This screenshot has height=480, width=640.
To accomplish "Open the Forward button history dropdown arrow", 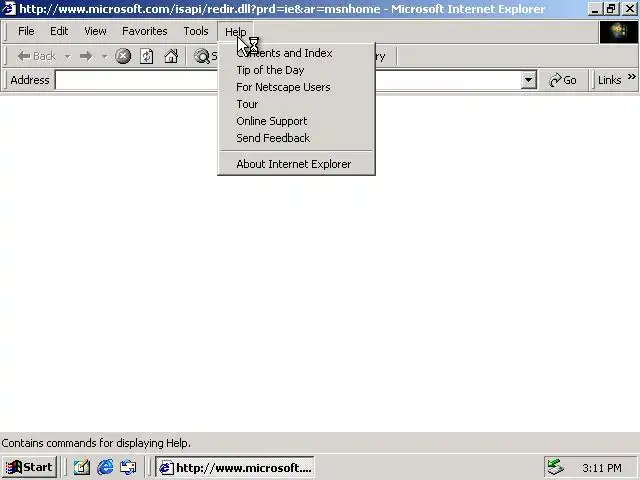I will [x=104, y=56].
